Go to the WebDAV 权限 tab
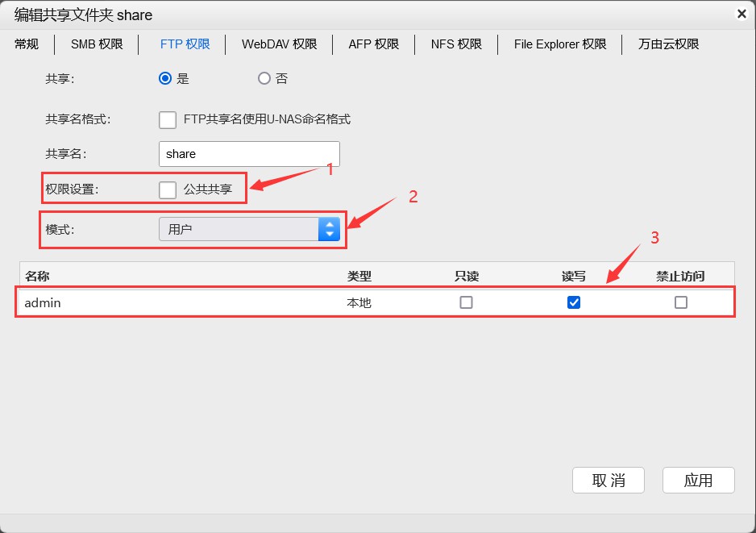The height and width of the screenshot is (533, 756). click(x=279, y=44)
